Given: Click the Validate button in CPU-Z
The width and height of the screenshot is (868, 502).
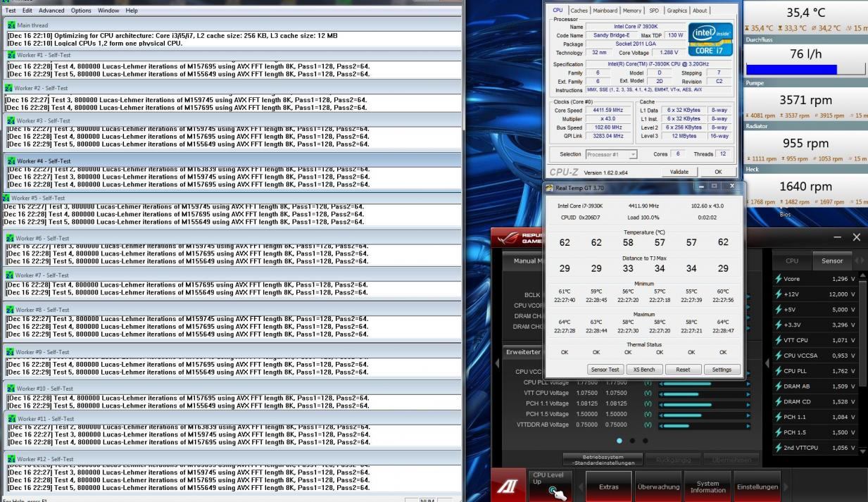Looking at the screenshot, I should pos(679,172).
